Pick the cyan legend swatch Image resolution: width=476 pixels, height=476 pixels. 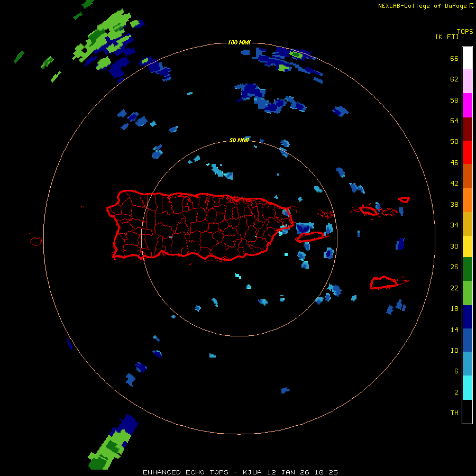click(467, 388)
